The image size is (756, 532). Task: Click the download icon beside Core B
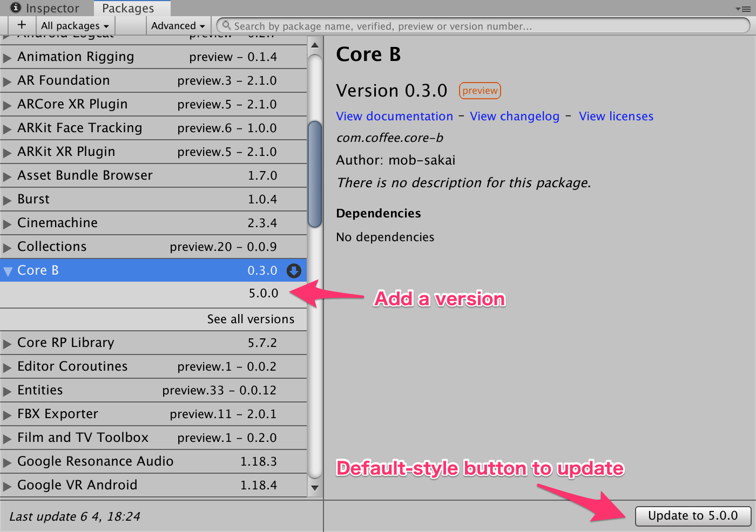[294, 270]
